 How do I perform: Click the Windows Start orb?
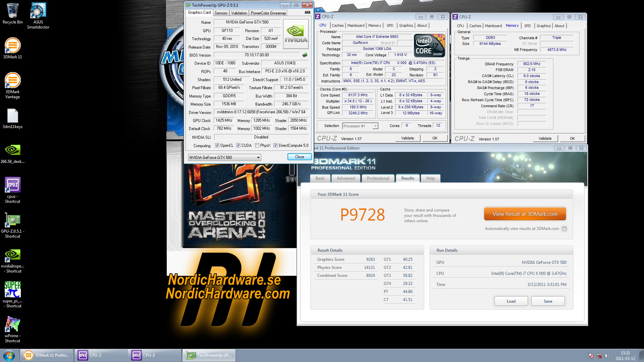(9, 355)
